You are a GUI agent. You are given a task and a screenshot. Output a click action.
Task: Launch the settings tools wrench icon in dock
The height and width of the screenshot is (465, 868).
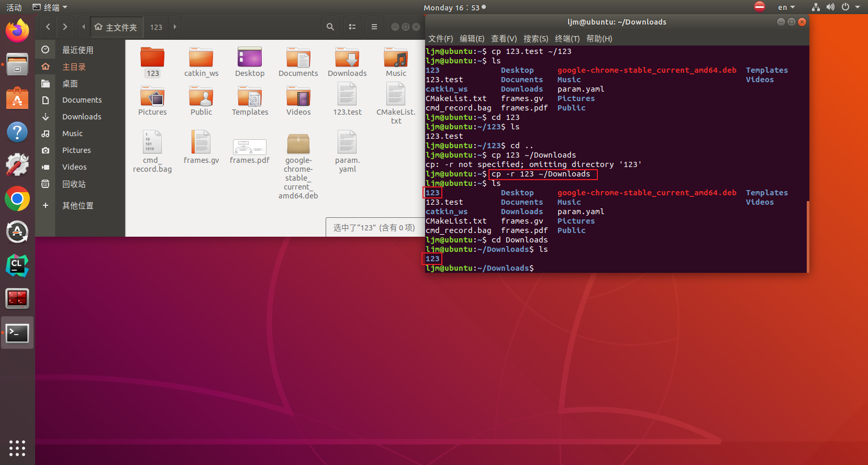click(17, 165)
